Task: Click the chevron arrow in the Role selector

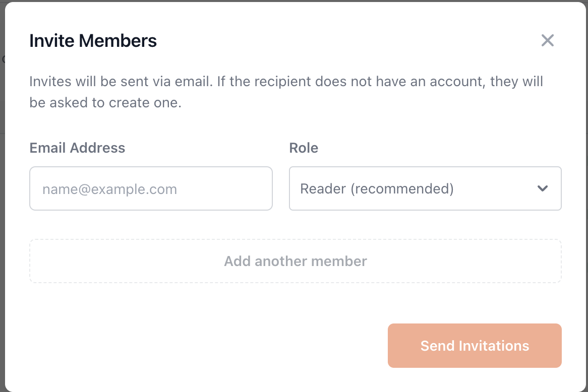Action: coord(543,188)
